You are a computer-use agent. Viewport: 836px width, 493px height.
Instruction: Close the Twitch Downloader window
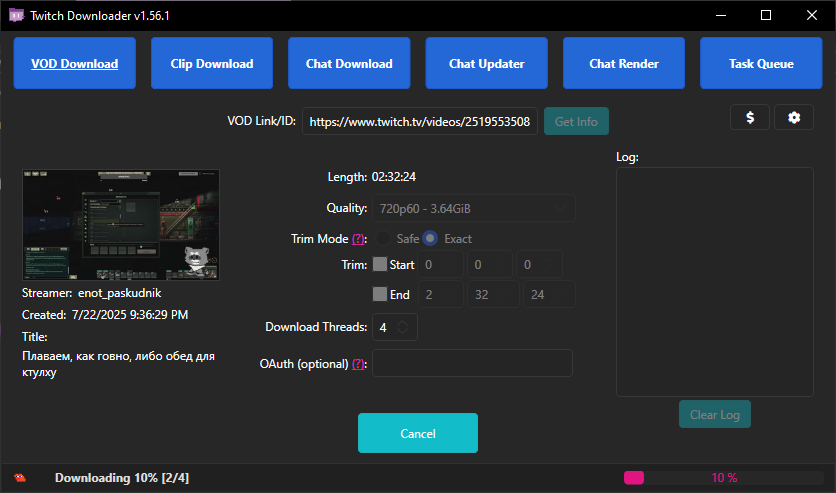812,15
